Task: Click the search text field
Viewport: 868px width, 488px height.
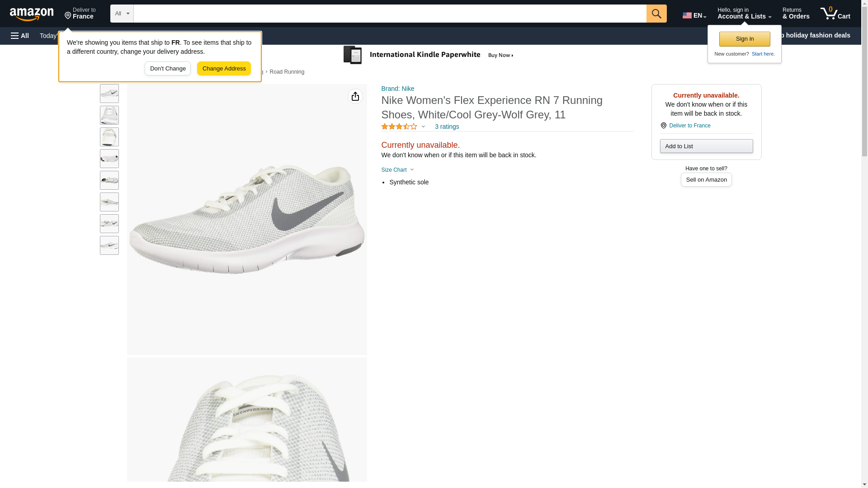Action: click(389, 14)
